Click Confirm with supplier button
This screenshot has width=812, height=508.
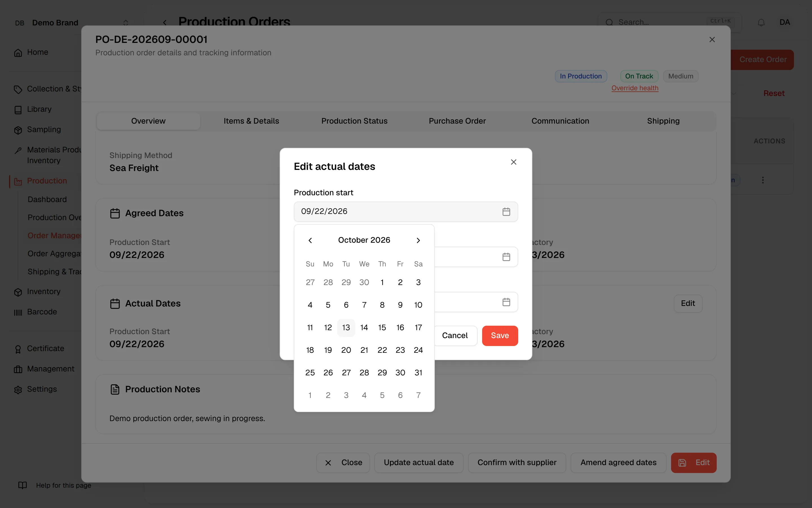coord(517,463)
